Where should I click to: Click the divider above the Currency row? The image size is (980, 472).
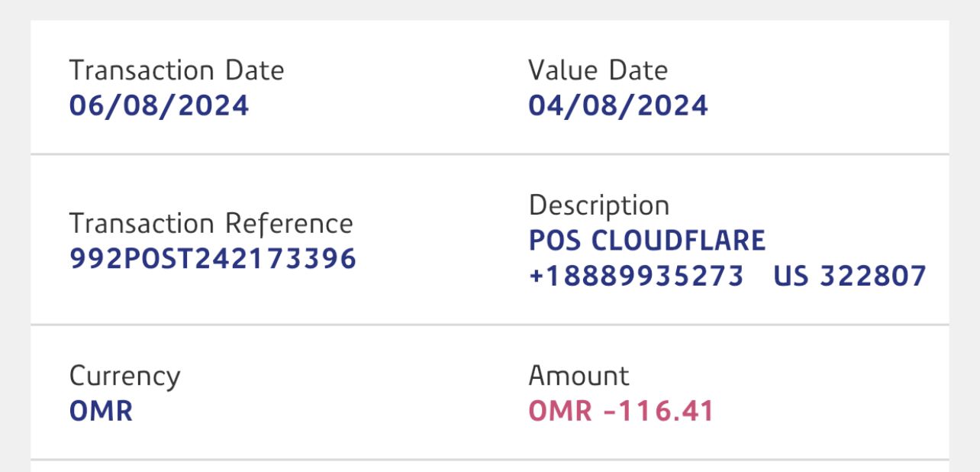click(488, 325)
